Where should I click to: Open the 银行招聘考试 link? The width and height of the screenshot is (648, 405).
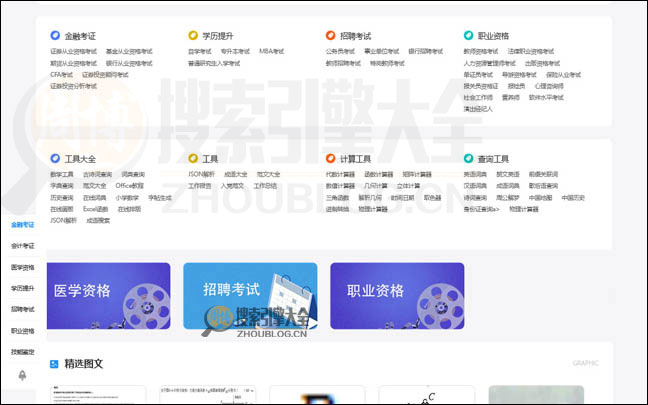click(x=426, y=52)
